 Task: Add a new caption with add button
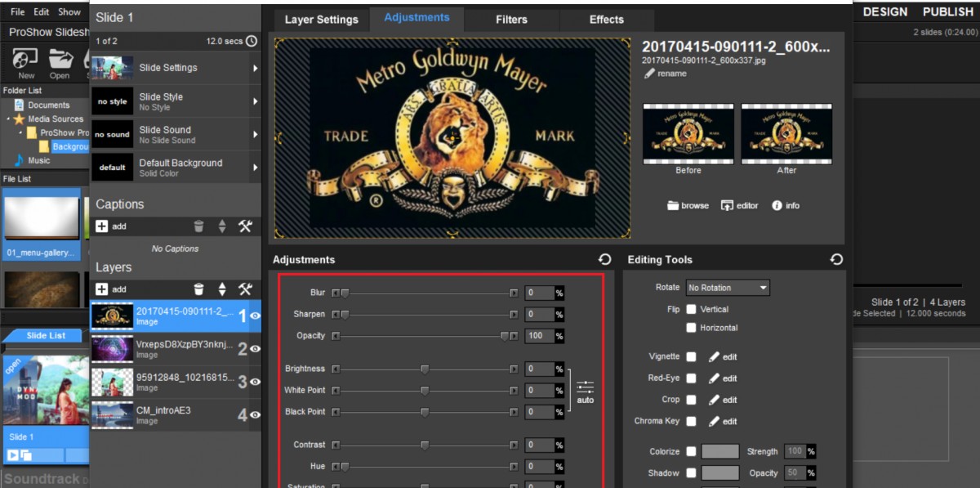point(111,226)
